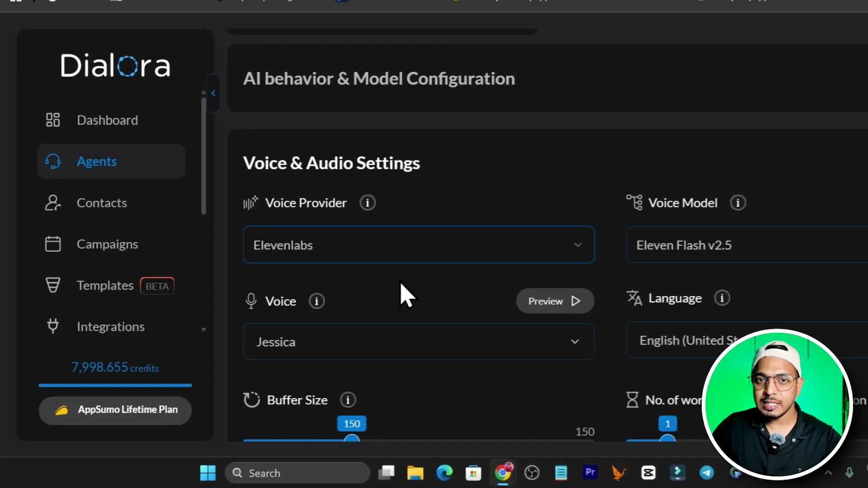Click the info icon beside Voice label
Viewport: 868px width, 488px height.
[x=316, y=301]
